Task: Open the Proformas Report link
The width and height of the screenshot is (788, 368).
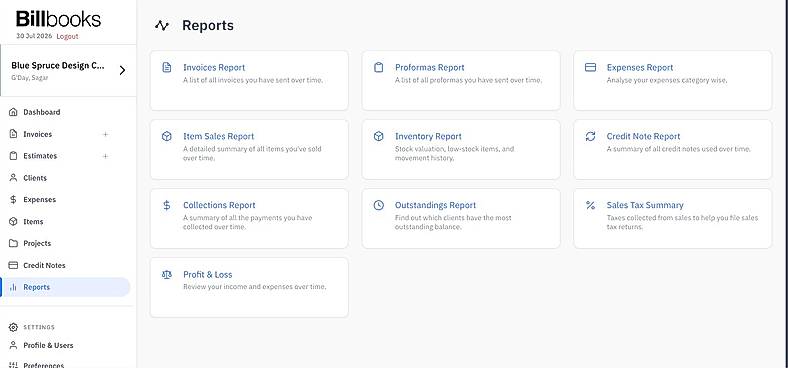Action: [430, 67]
